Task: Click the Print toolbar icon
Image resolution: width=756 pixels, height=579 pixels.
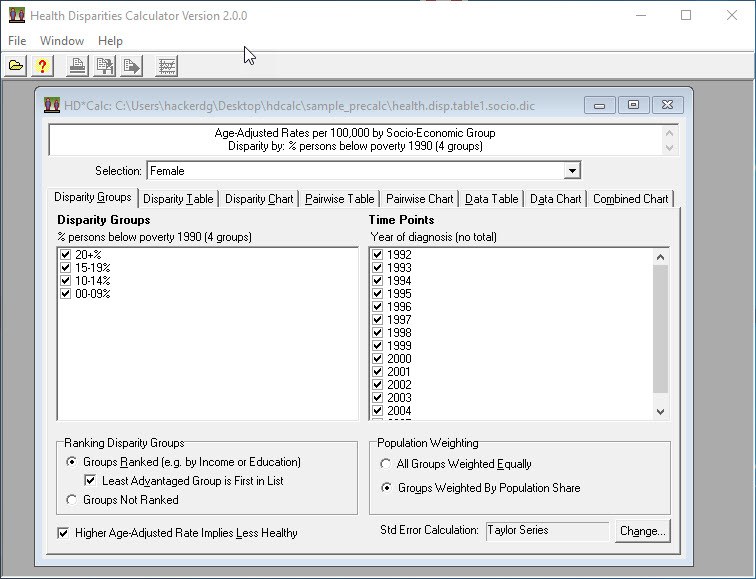Action: coord(77,67)
